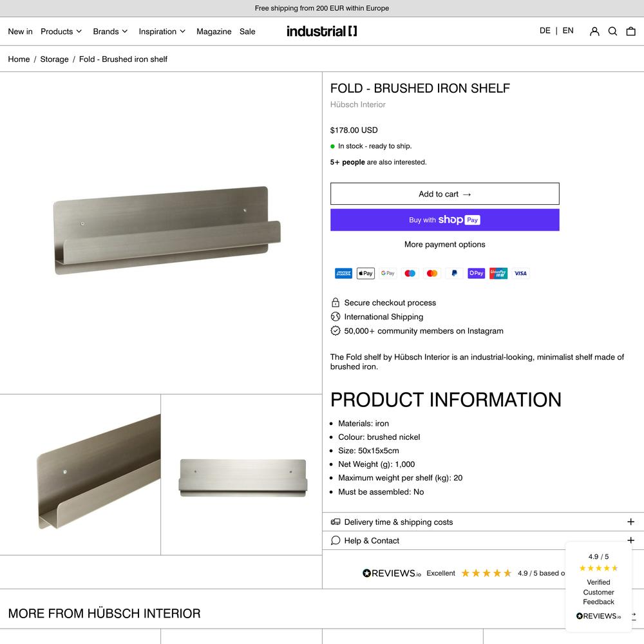644x644 pixels.
Task: Expand the Products dropdown menu
Action: click(x=61, y=32)
